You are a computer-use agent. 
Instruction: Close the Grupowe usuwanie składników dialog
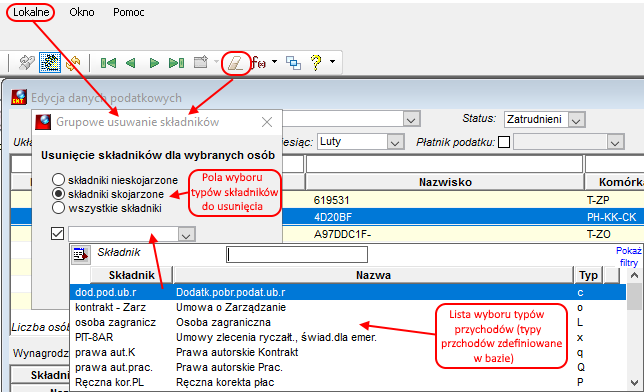tap(267, 122)
